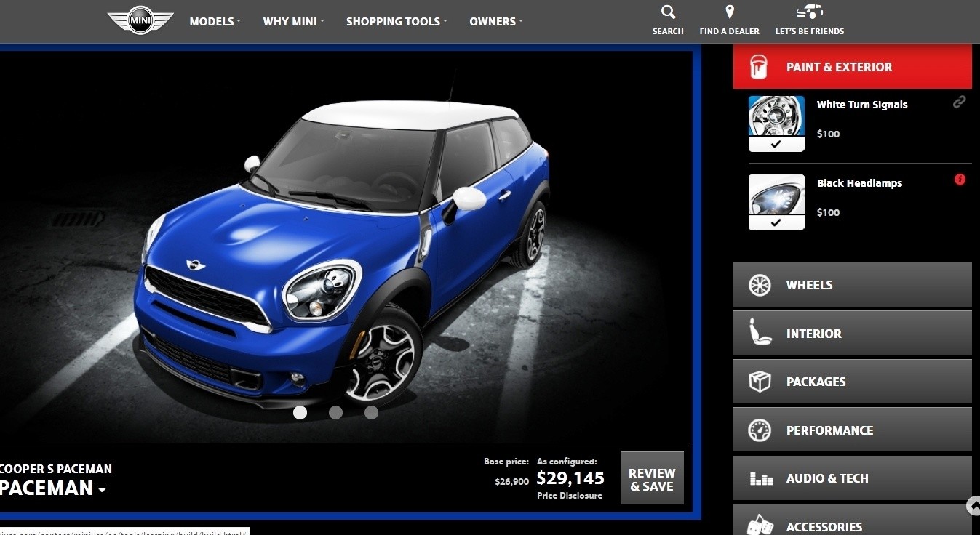Click the Interior seat icon
The width and height of the screenshot is (980, 535).
pyautogui.click(x=760, y=333)
